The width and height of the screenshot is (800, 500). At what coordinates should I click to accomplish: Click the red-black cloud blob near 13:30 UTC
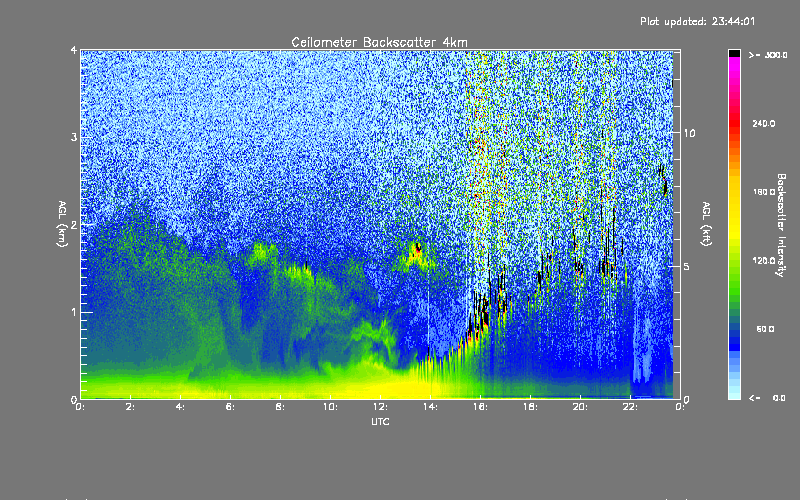[418, 248]
